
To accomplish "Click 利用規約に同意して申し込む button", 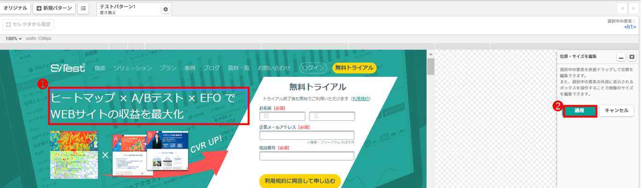I will [300, 181].
